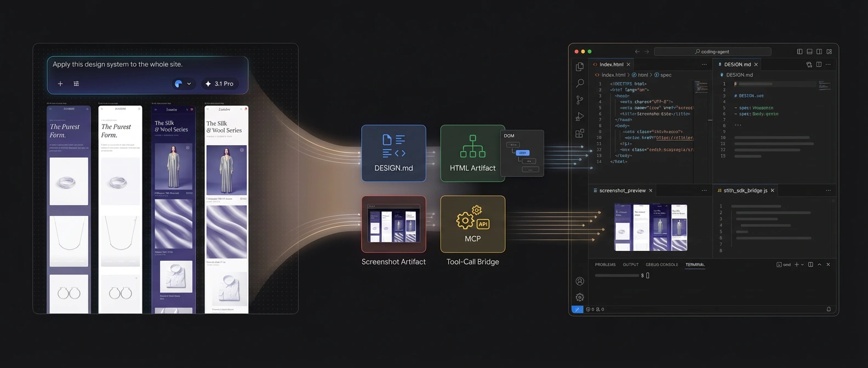Click index.html in the breadcrumb path
Viewport: 868px width, 368px height.
[613, 75]
